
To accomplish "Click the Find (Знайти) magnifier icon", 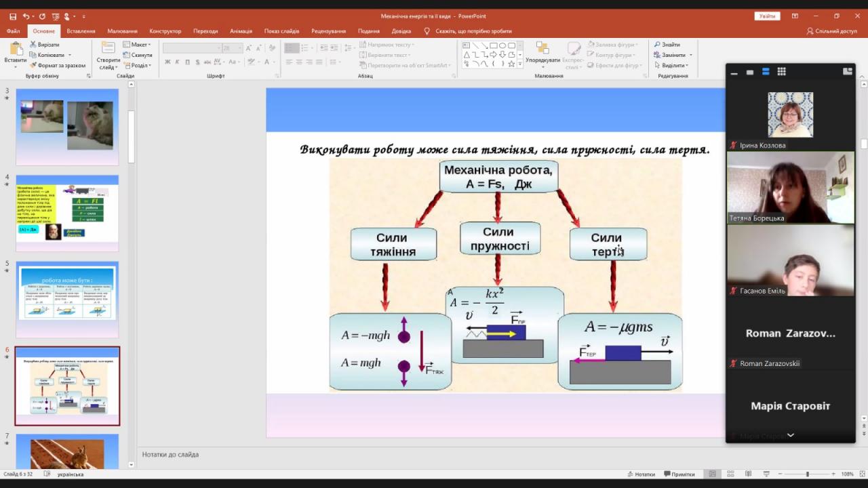I will [658, 45].
